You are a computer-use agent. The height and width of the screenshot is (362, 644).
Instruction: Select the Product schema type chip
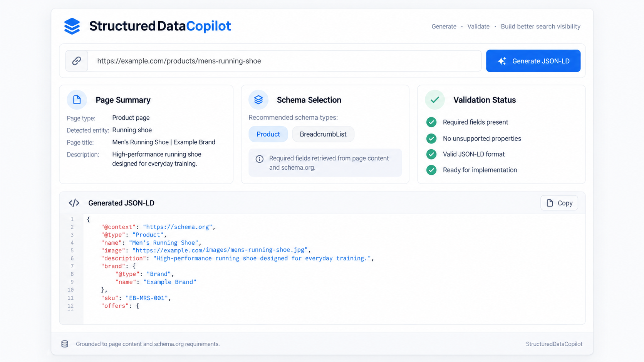[x=268, y=134]
